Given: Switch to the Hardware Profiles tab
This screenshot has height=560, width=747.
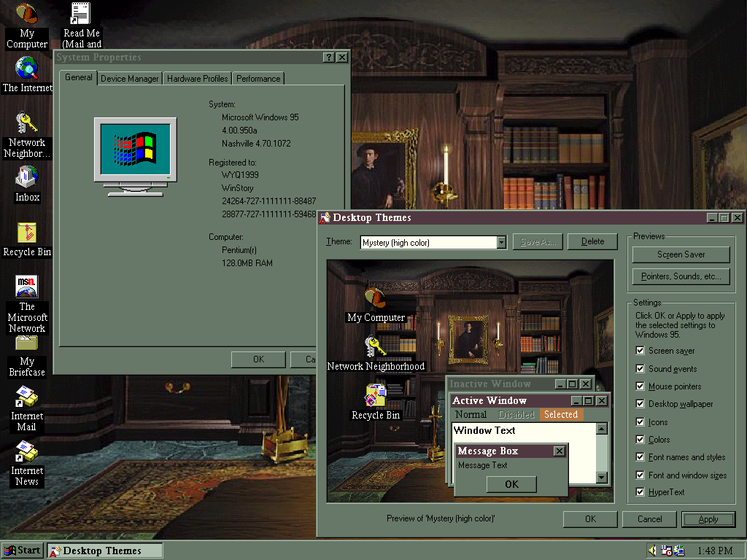Looking at the screenshot, I should click(197, 79).
